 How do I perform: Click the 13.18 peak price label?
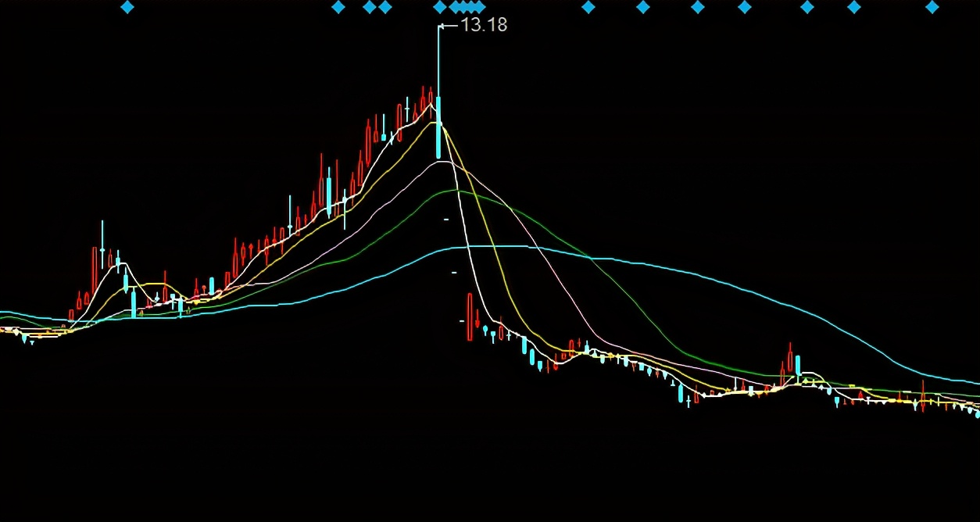tap(484, 25)
